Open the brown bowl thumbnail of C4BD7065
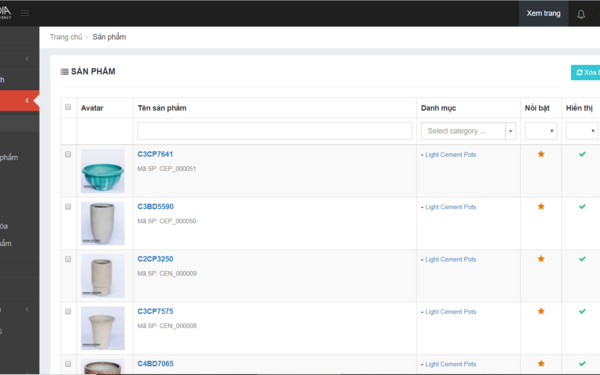Screen dimensions: 600x375 (103, 367)
